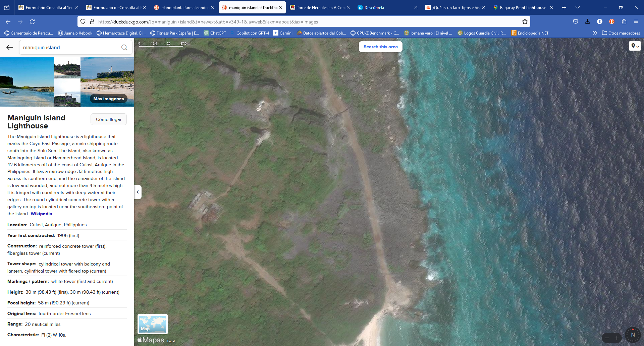This screenshot has width=644, height=346.
Task: Open the browser downloads icon
Action: (x=587, y=22)
